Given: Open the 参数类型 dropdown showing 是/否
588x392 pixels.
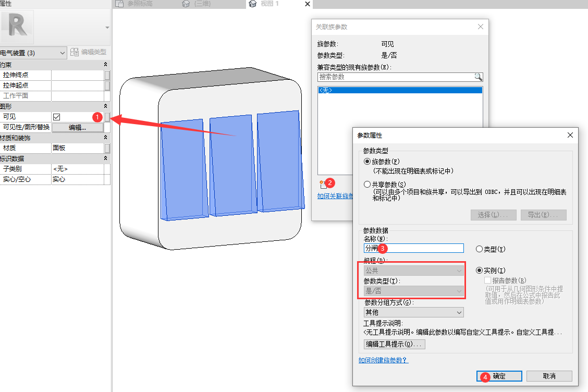Looking at the screenshot, I should (x=413, y=291).
